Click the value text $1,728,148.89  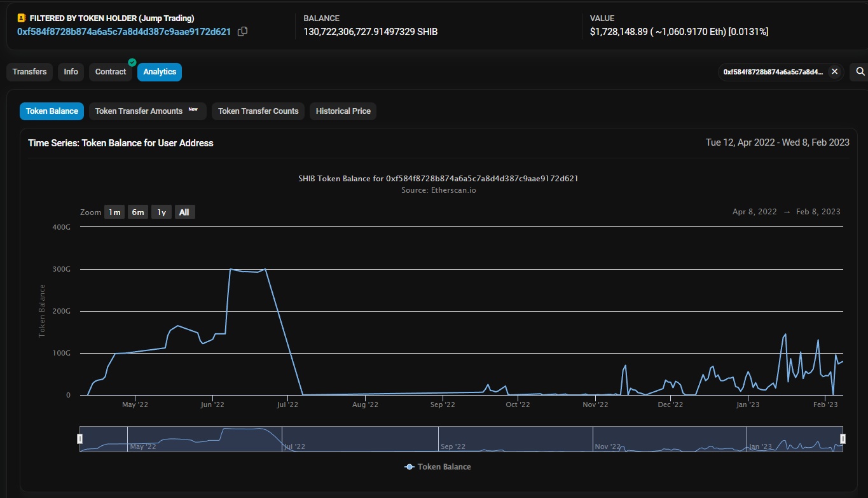tap(619, 32)
